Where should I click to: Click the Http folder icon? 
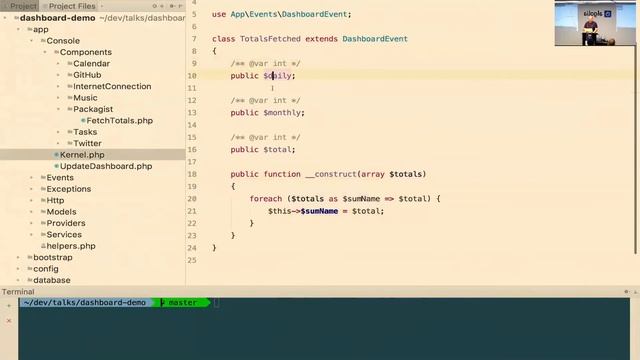point(43,200)
